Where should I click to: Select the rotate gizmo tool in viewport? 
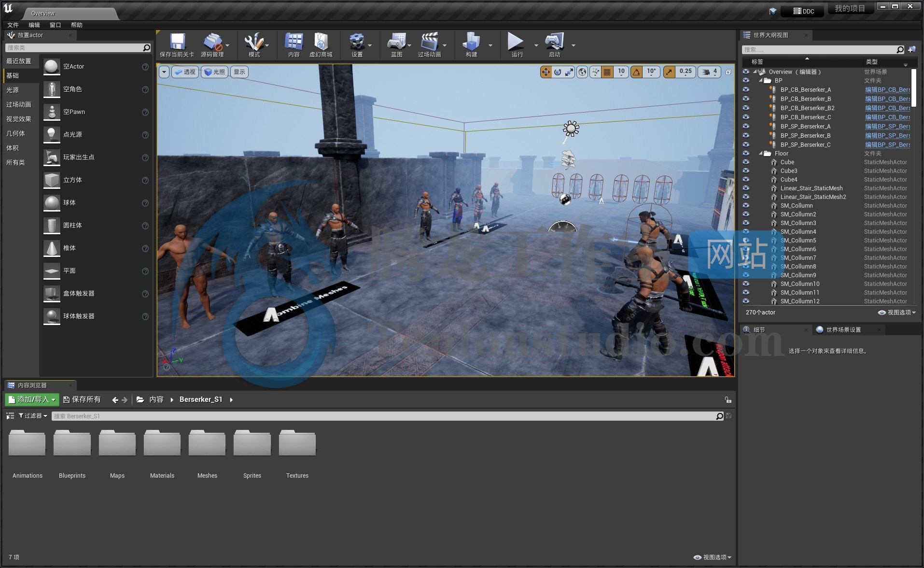pos(558,72)
